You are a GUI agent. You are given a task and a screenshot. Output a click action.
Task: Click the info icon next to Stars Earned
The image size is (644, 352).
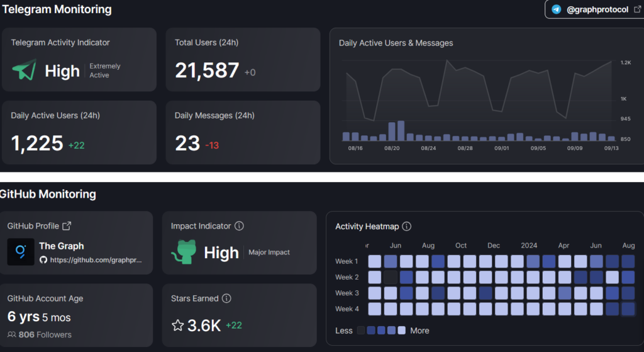pyautogui.click(x=226, y=298)
